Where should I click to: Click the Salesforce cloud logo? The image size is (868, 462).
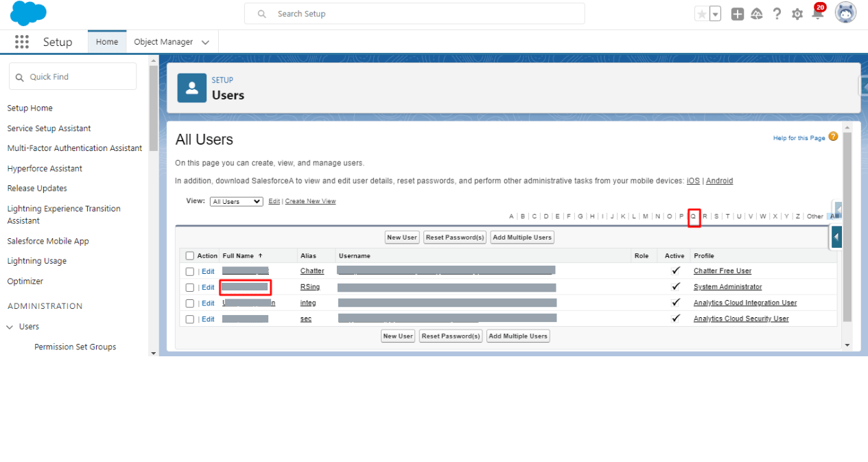pos(28,13)
